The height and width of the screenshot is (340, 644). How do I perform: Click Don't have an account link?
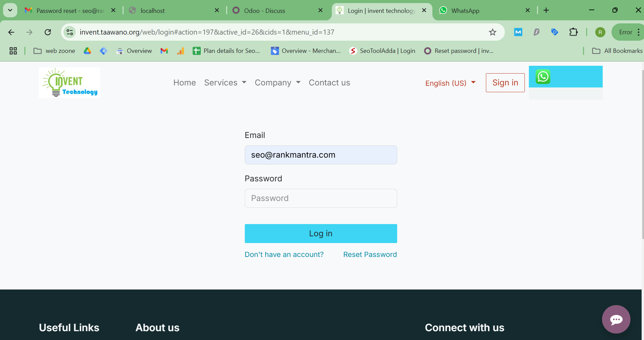[x=284, y=255]
